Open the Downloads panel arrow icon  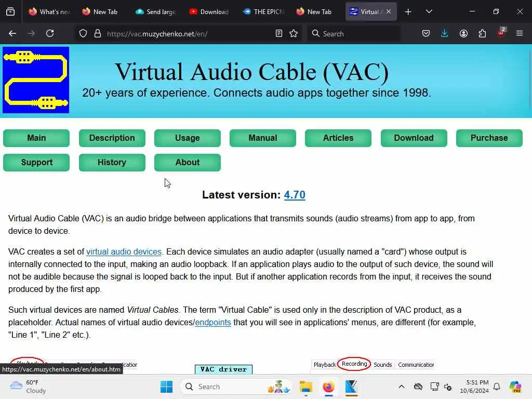click(x=445, y=34)
